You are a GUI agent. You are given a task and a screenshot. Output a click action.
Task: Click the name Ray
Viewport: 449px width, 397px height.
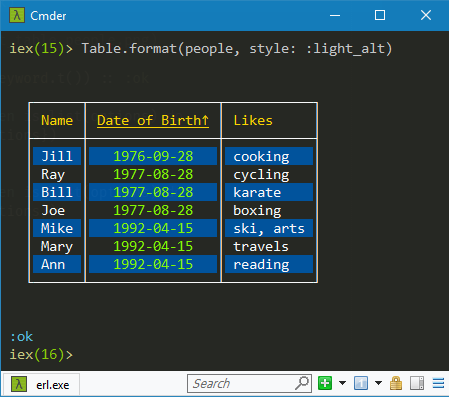click(53, 175)
